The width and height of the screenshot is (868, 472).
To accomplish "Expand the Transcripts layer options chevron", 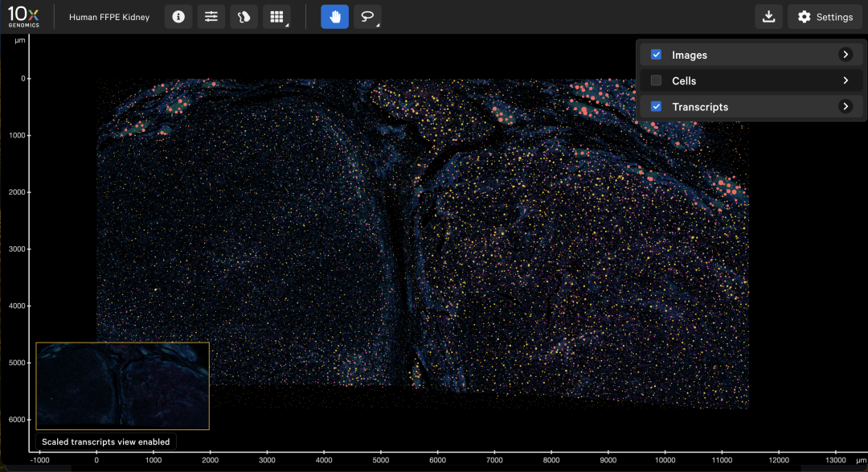I will point(845,106).
